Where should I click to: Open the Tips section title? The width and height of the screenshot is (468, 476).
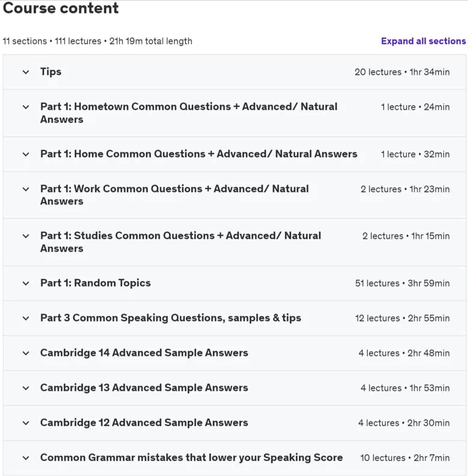50,71
